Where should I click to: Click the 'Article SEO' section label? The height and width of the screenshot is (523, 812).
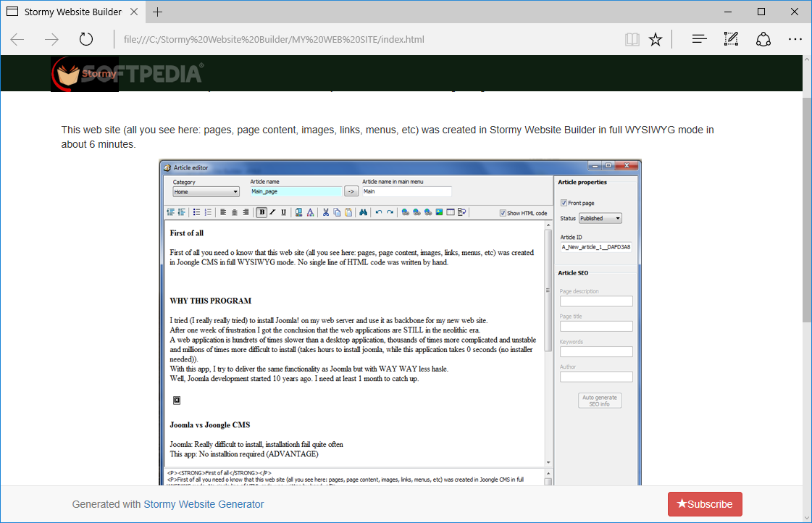[573, 273]
